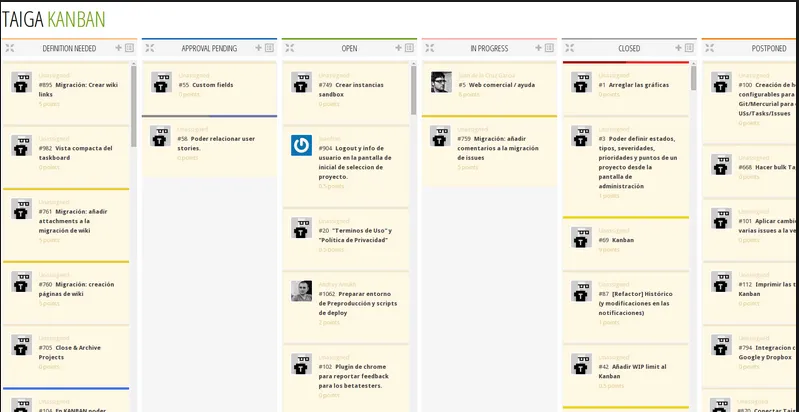Open story #100 Creación de configurables
This screenshot has width=799, height=412.
pyautogui.click(x=767, y=99)
